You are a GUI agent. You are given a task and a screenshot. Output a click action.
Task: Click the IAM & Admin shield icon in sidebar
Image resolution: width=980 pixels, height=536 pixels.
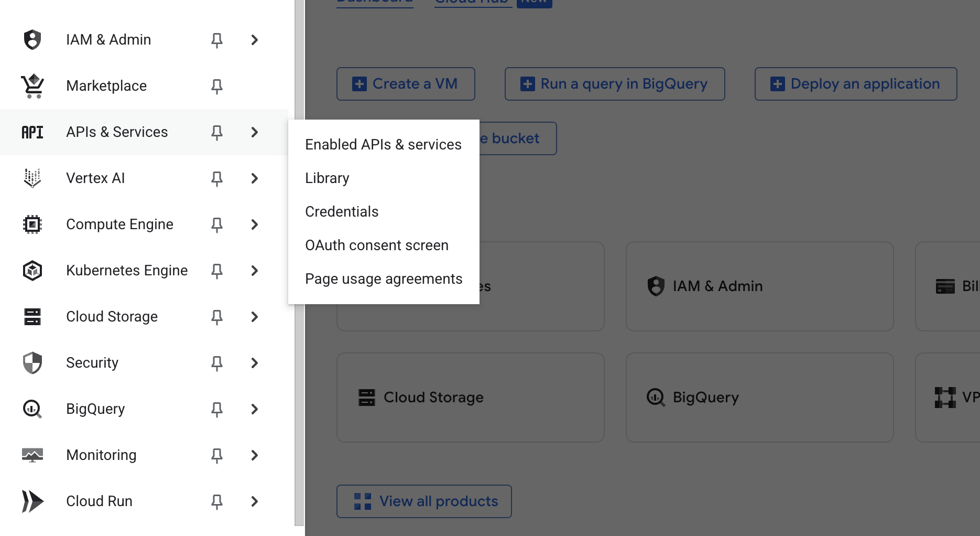point(32,40)
